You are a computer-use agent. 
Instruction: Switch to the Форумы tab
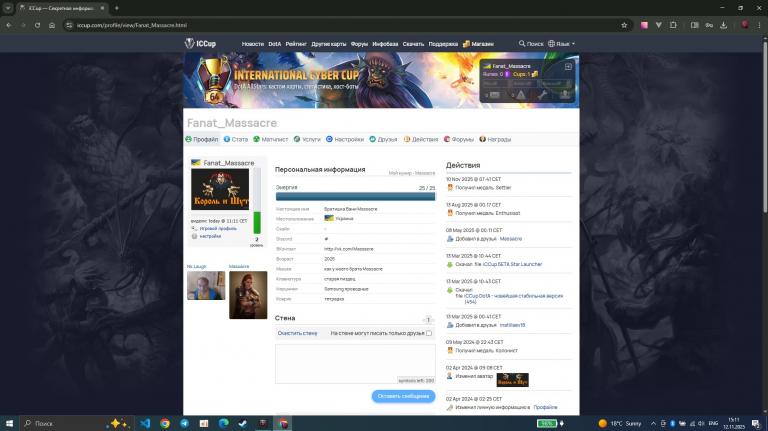[x=458, y=140]
